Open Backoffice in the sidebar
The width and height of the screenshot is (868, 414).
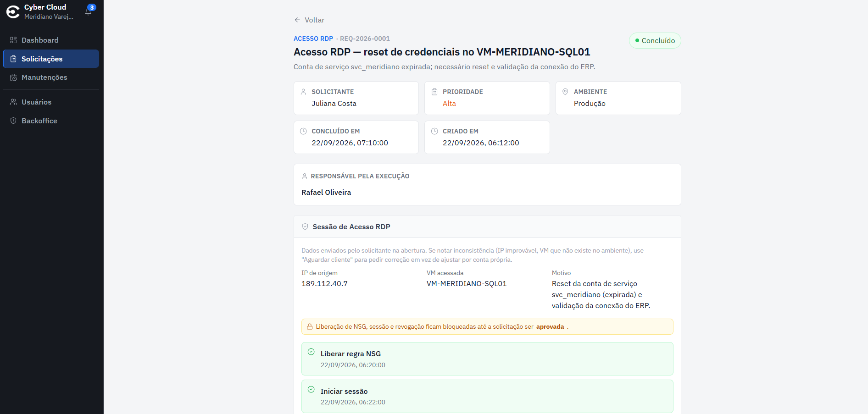(51, 121)
